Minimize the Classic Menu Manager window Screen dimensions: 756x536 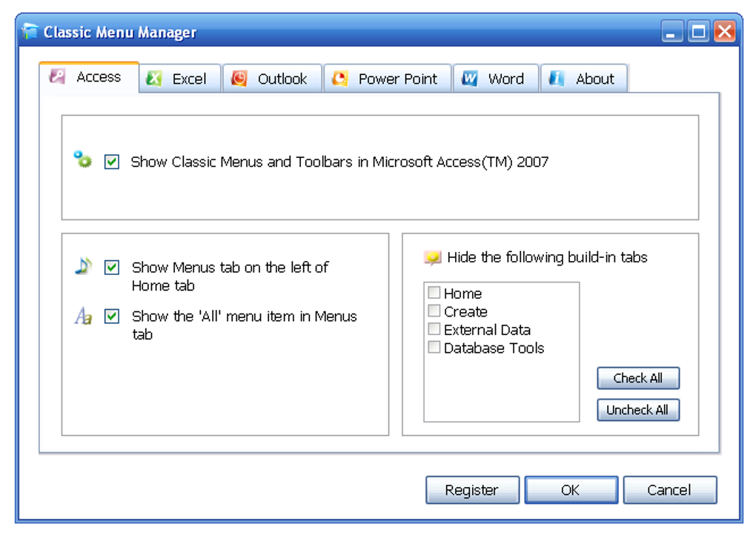pyautogui.click(x=672, y=32)
